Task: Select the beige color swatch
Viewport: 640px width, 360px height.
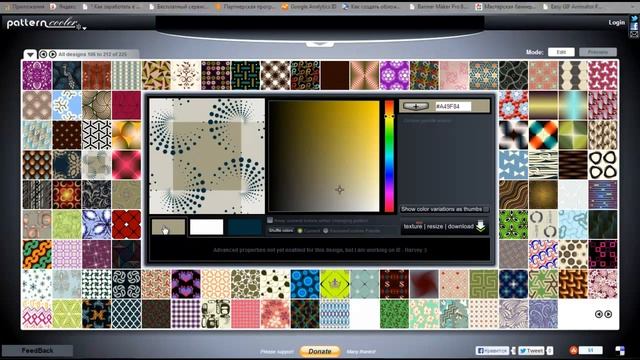Action: click(168, 227)
